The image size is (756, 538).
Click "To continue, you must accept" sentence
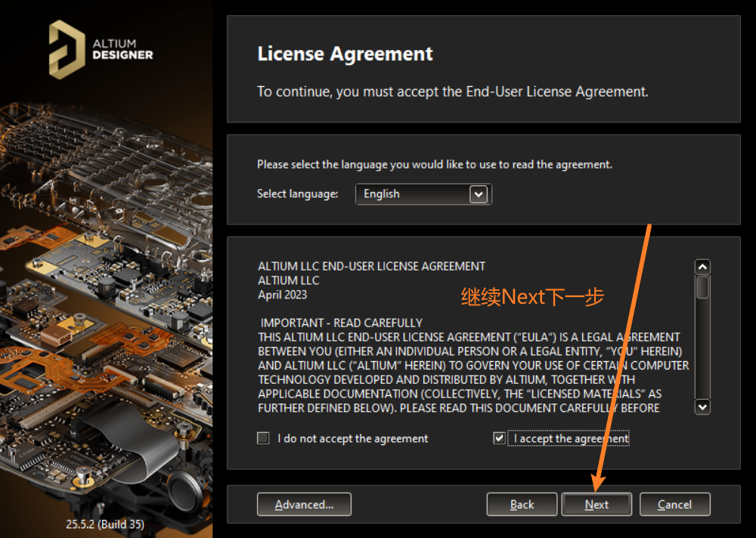pyautogui.click(x=453, y=91)
